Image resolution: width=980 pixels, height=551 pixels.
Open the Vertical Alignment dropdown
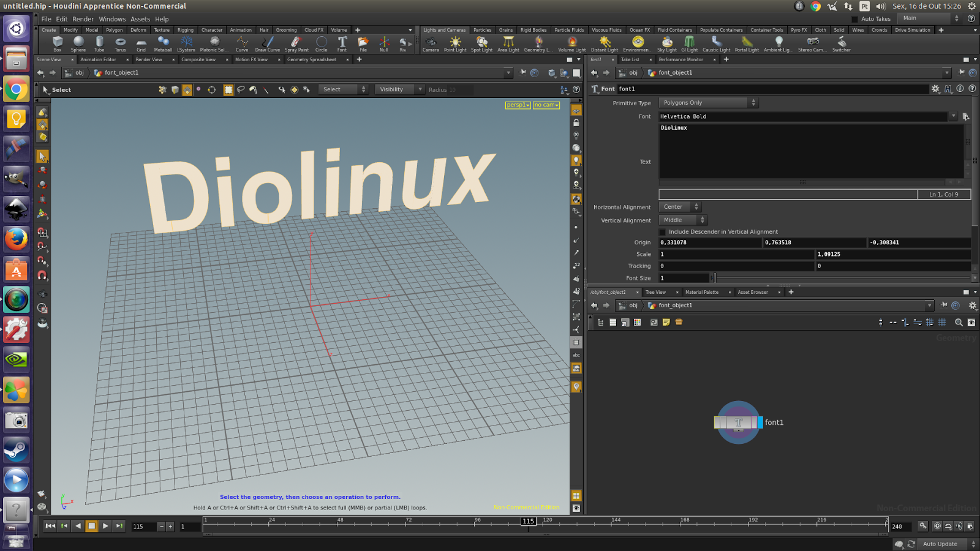683,220
